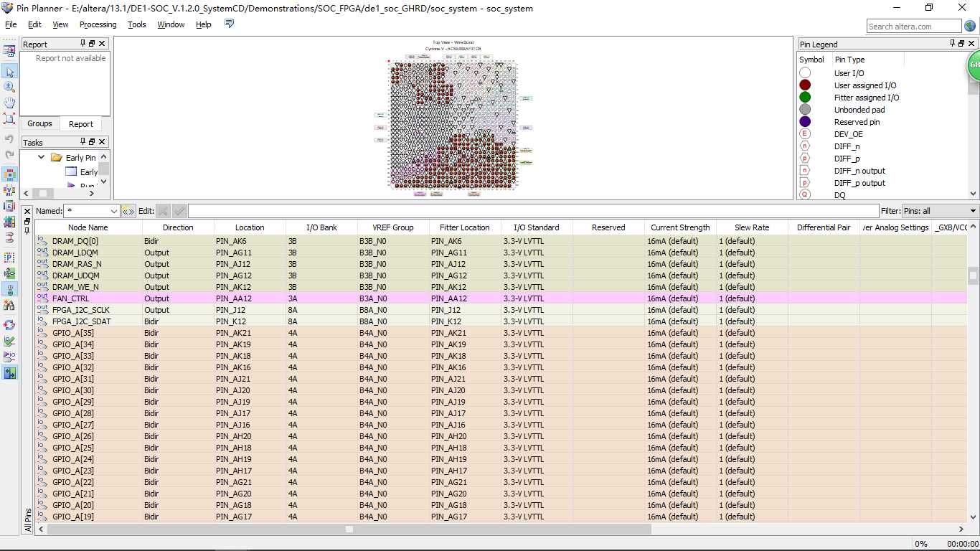Select the arrow selection tool

pyautogui.click(x=9, y=72)
